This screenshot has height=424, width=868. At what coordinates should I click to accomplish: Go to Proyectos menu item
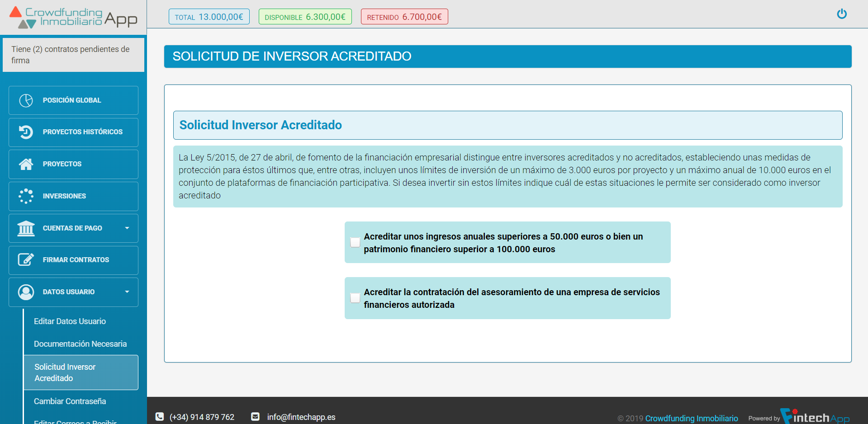[x=73, y=164]
